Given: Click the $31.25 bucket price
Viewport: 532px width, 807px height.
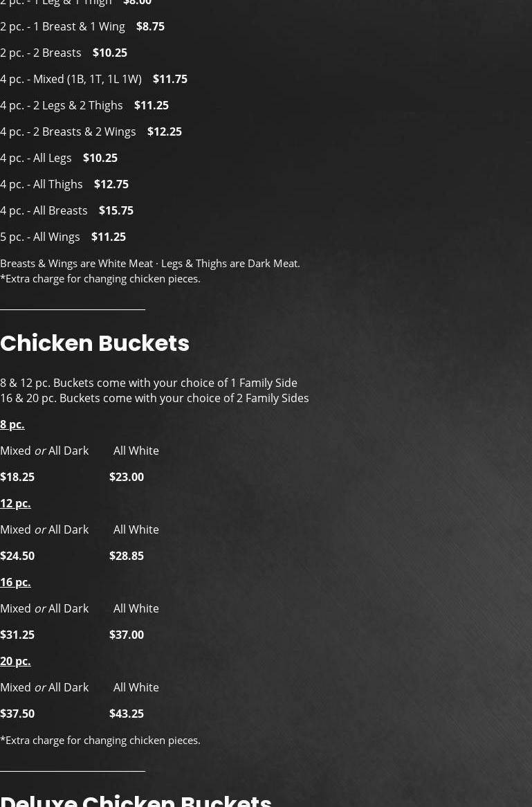Looking at the screenshot, I should [17, 635].
